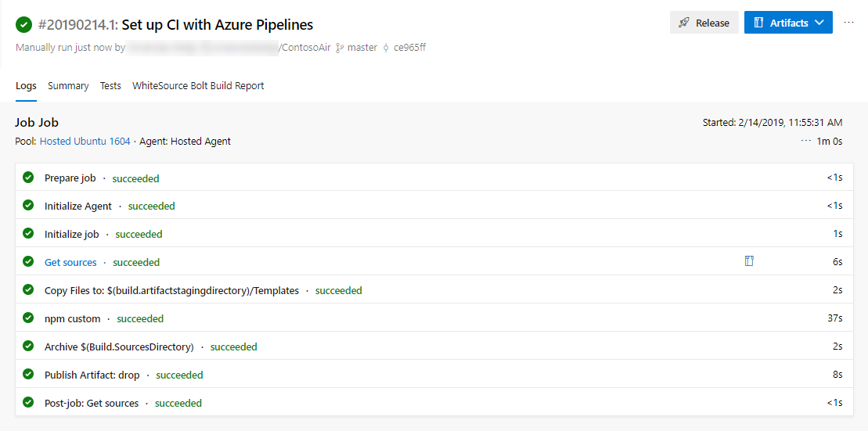This screenshot has height=431, width=868.
Task: Open the WhiteSource Bolt Build Report tab
Action: 198,86
